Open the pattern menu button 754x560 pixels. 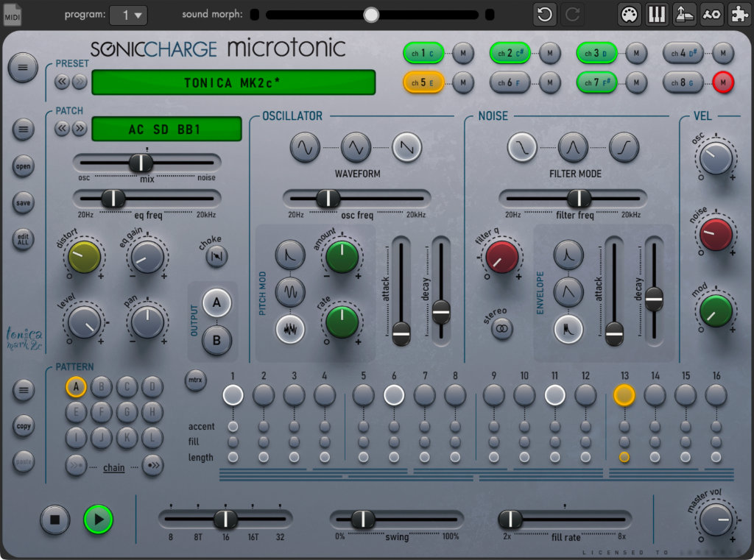(x=24, y=390)
